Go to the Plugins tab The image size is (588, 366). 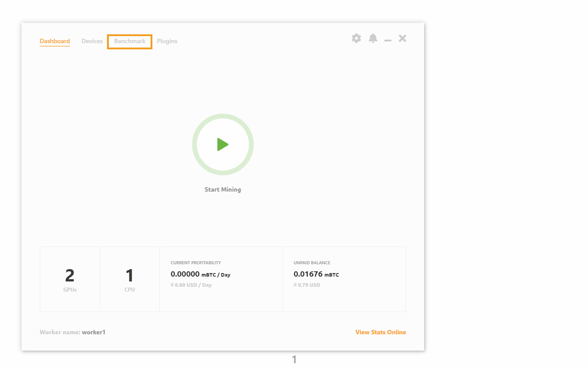point(167,41)
